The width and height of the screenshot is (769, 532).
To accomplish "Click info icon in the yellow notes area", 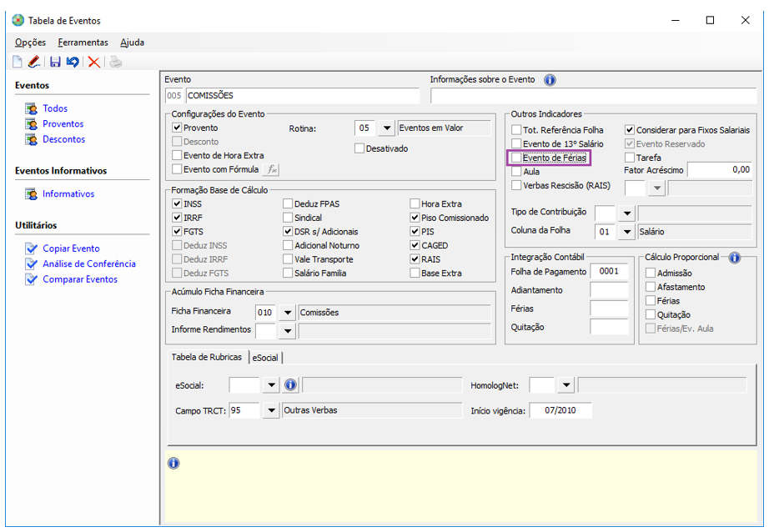I will pos(173,463).
